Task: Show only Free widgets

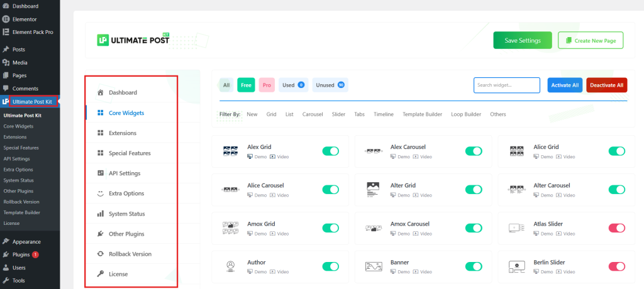Action: (x=246, y=85)
